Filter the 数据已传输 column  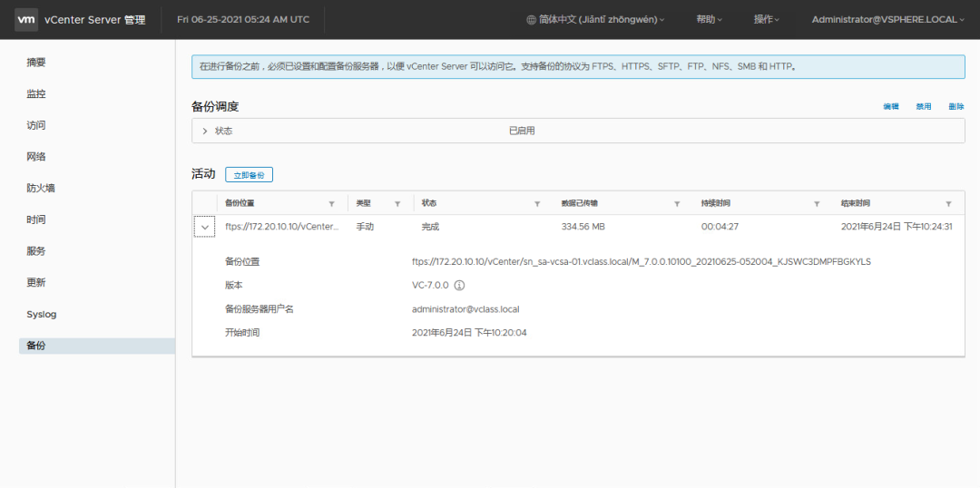pyautogui.click(x=677, y=204)
